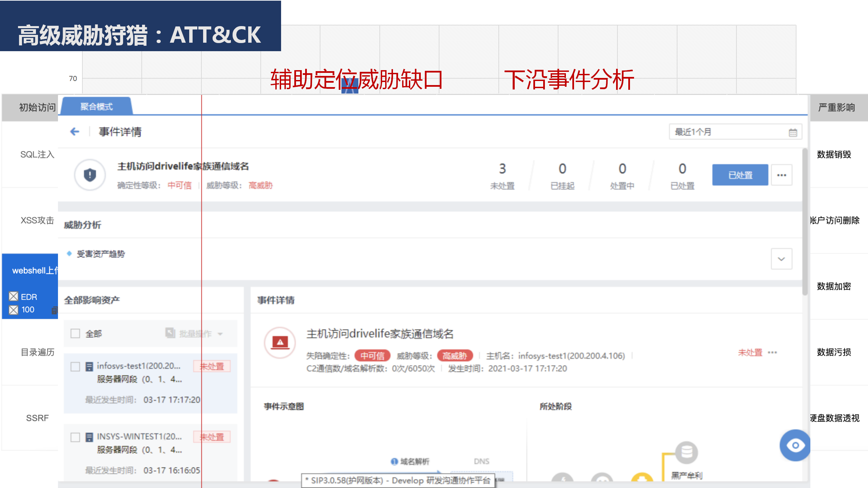
Task: Select the webshell上传 blue cell
Action: click(x=30, y=286)
